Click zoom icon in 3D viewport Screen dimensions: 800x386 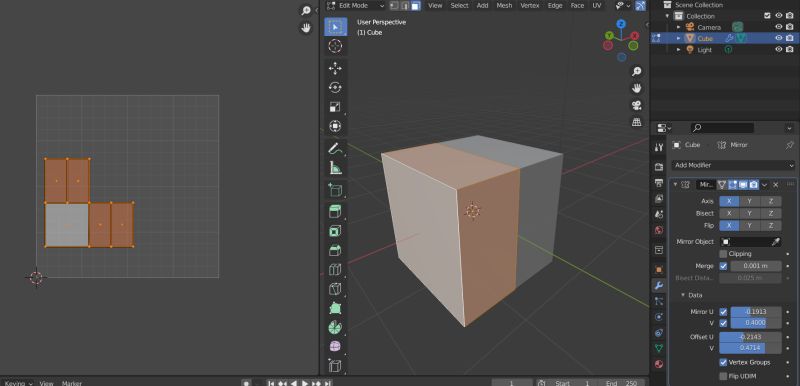[637, 71]
